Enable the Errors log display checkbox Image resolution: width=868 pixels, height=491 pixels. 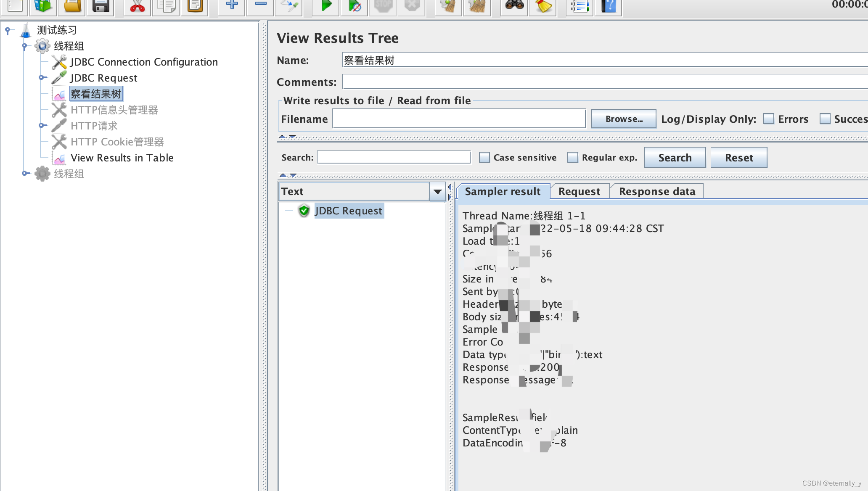tap(769, 119)
